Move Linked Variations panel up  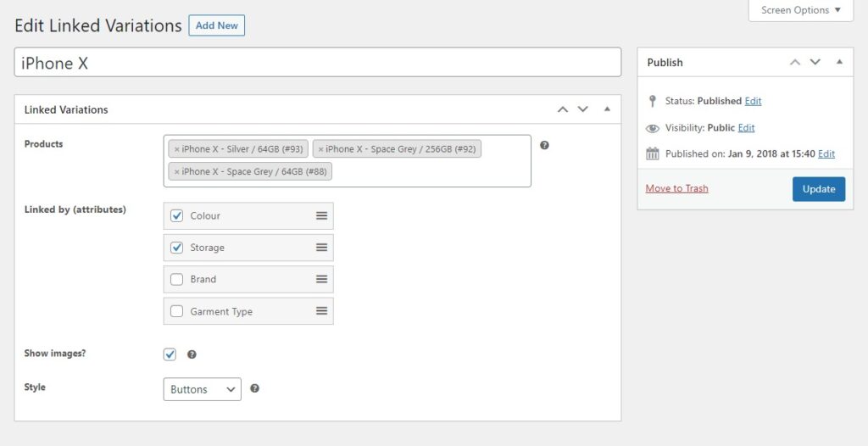pyautogui.click(x=563, y=109)
